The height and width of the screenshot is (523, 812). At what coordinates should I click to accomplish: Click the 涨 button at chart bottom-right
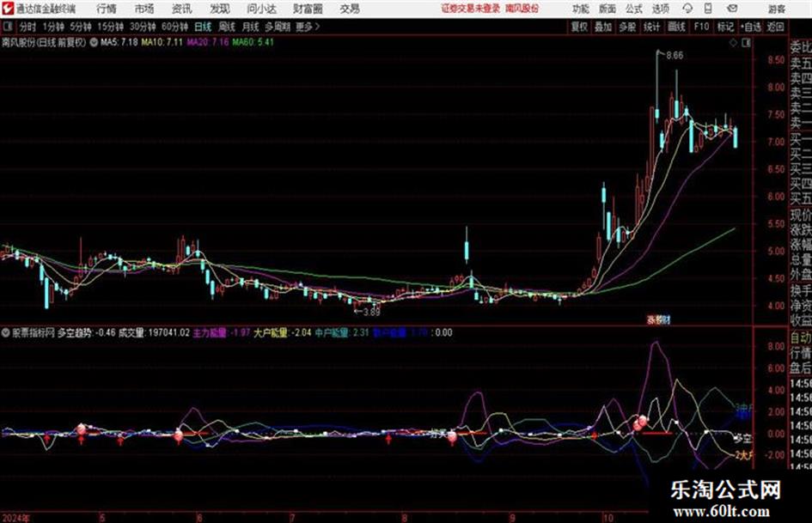(x=650, y=320)
